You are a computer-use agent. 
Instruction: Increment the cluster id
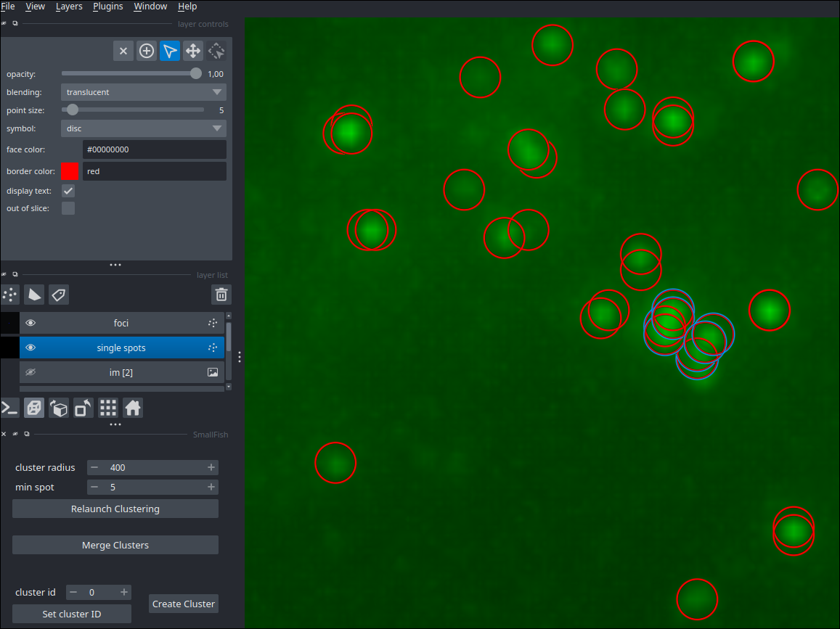(123, 592)
